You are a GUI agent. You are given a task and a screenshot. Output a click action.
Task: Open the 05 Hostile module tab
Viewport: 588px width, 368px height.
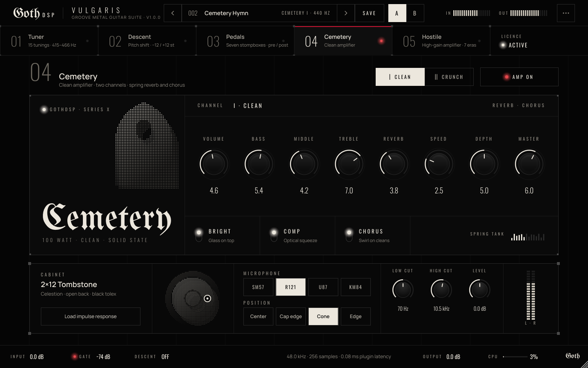pos(441,41)
